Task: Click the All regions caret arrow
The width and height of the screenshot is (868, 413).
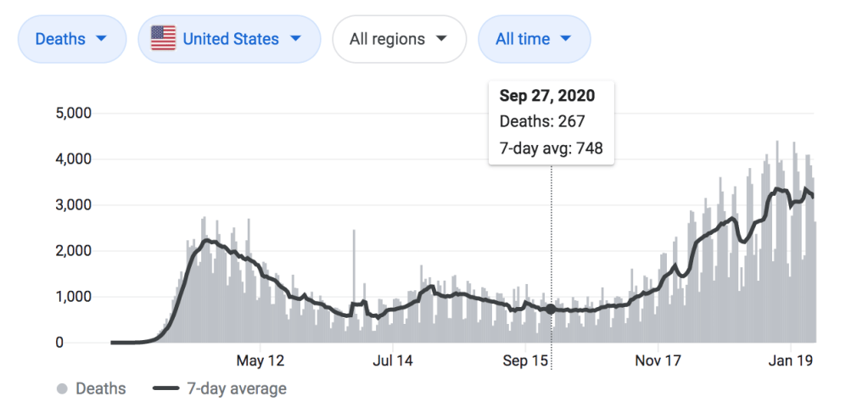Action: (440, 39)
